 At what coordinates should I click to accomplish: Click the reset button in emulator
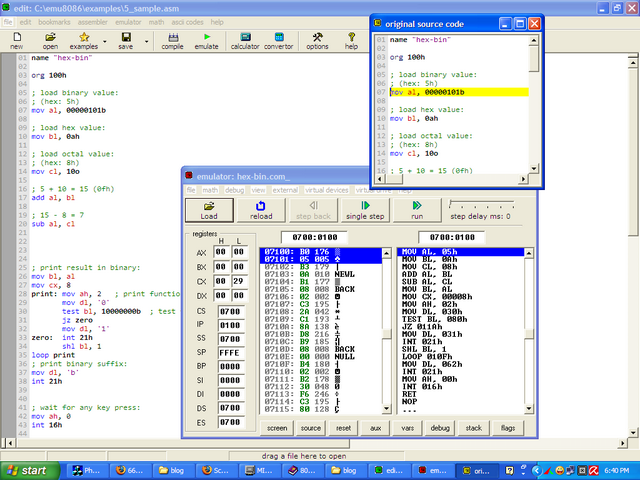click(343, 428)
